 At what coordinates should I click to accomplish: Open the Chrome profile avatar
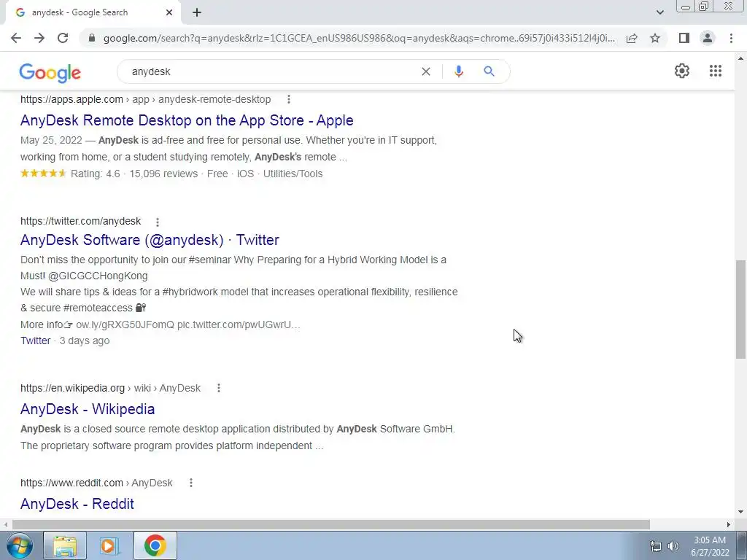pos(708,38)
